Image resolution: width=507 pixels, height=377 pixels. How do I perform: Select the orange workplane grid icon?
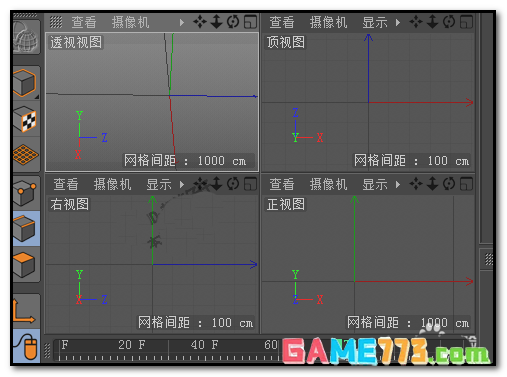coord(26,154)
